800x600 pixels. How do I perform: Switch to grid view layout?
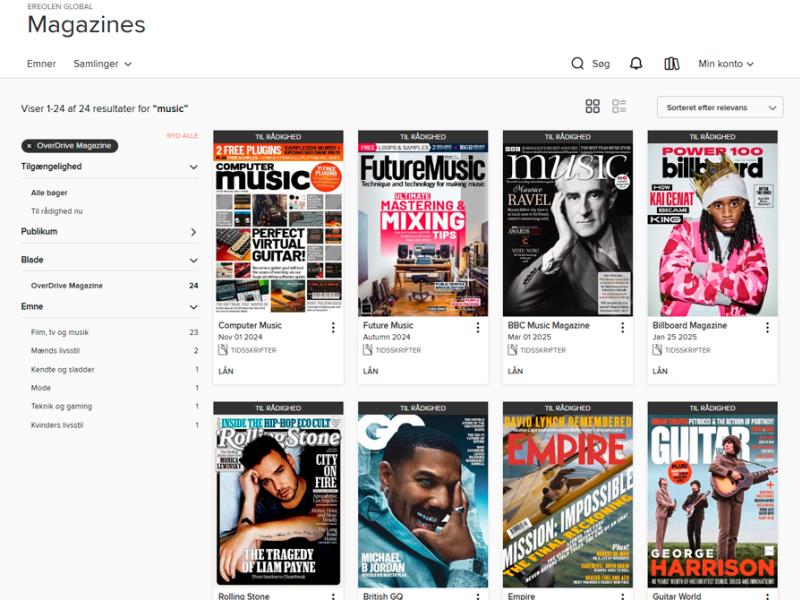(592, 107)
